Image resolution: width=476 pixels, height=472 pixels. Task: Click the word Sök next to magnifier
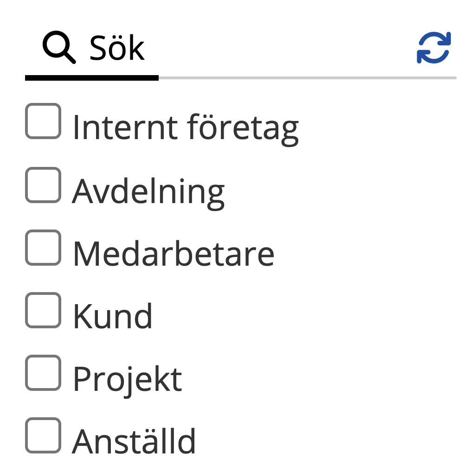(x=117, y=48)
